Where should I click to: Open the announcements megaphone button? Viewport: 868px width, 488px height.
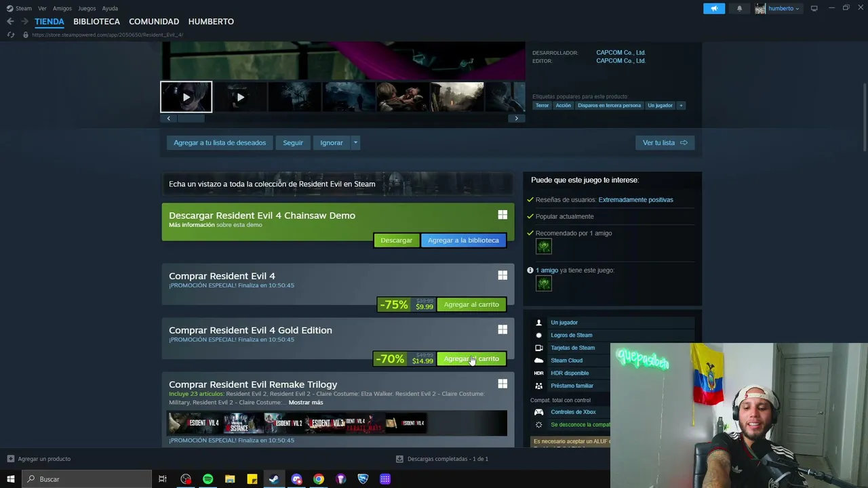point(714,8)
